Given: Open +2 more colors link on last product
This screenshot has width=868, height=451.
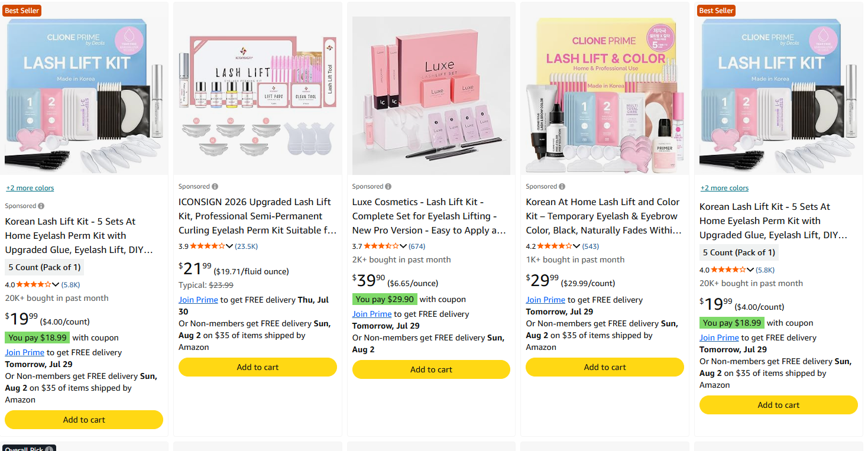Looking at the screenshot, I should pyautogui.click(x=724, y=188).
